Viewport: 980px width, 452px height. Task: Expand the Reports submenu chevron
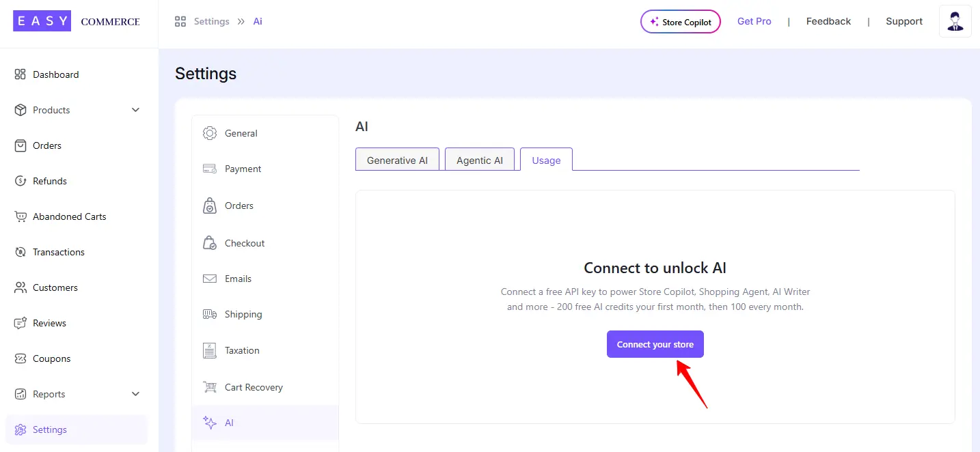[135, 394]
